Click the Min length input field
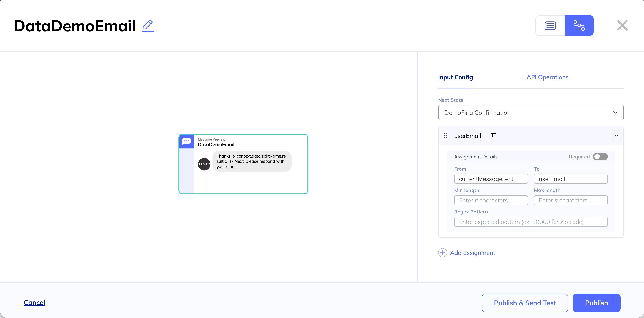The image size is (644, 318). (x=491, y=200)
